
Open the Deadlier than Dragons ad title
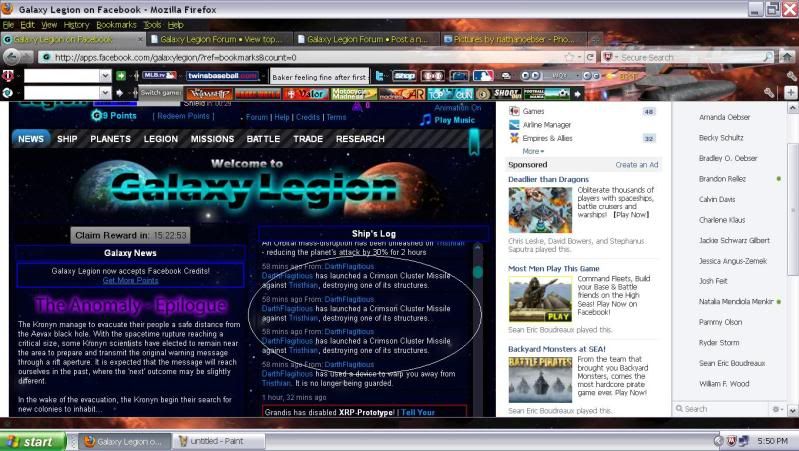(548, 179)
